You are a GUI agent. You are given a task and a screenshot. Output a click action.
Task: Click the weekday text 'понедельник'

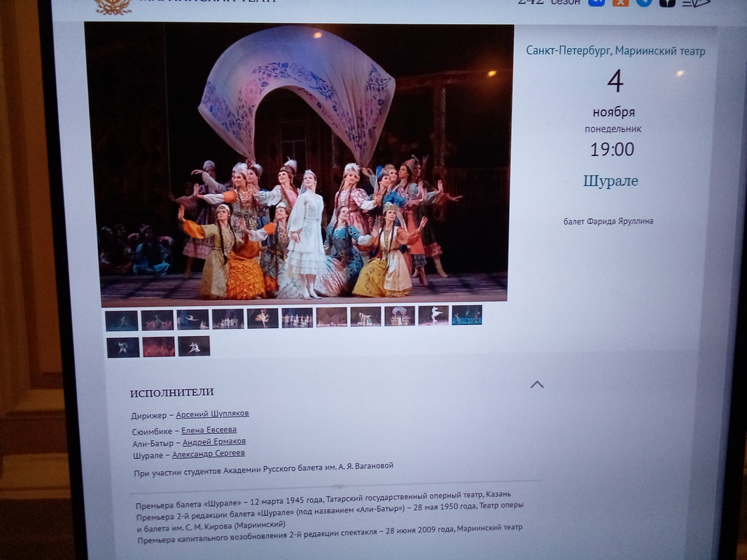pyautogui.click(x=613, y=129)
